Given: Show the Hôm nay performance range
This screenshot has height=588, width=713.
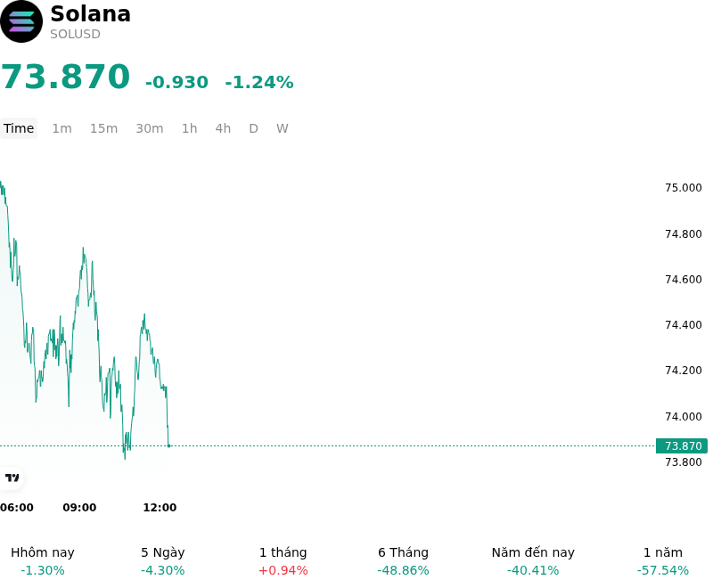Looking at the screenshot, I should coord(43,561).
